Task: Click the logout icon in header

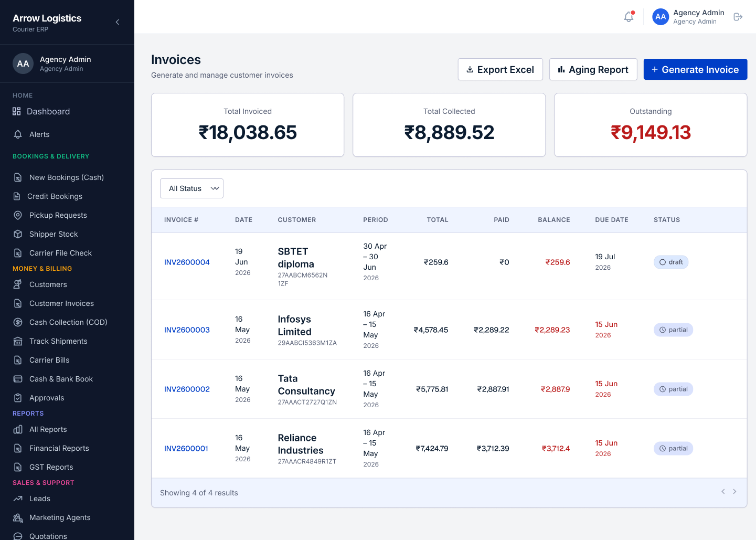Action: (738, 17)
